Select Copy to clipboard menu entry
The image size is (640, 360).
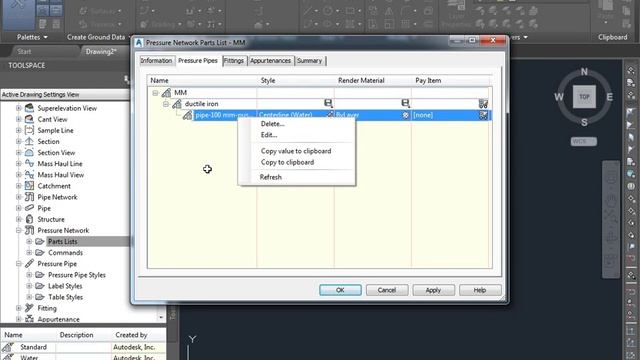click(x=287, y=162)
